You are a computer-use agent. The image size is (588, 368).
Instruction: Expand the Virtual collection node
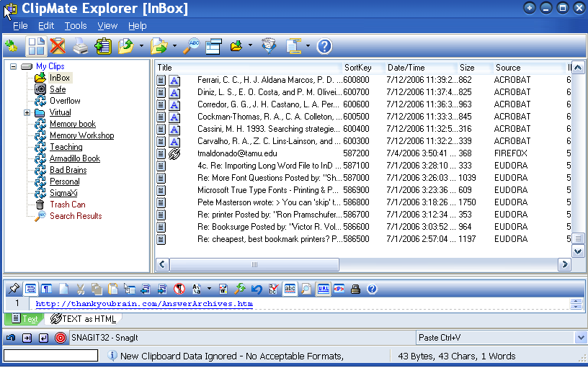coord(27,112)
